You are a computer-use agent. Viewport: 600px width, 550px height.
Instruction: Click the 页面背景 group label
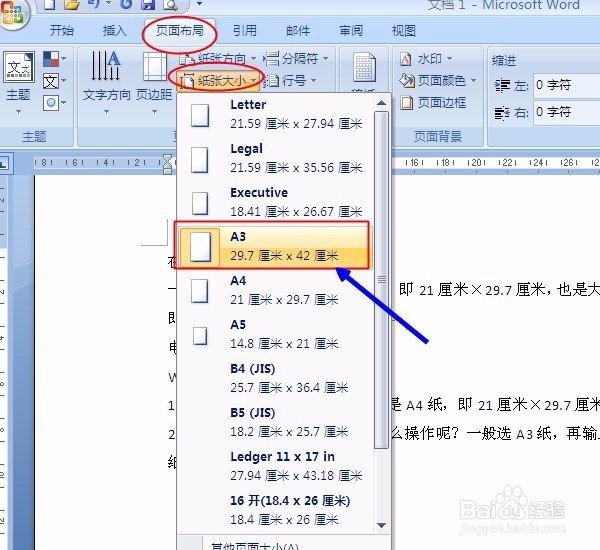438,137
